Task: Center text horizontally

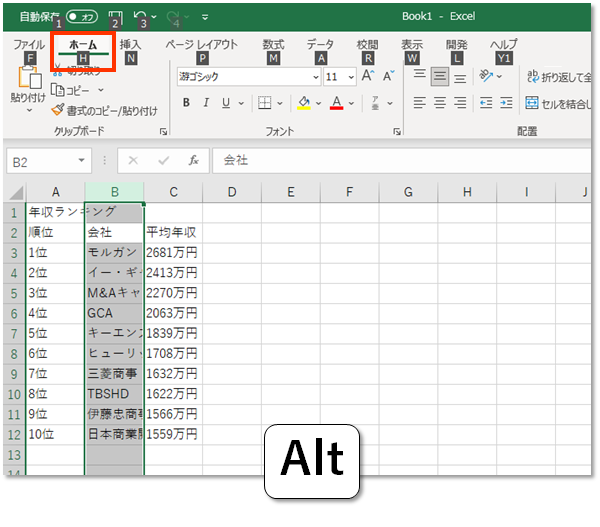Action: point(440,103)
